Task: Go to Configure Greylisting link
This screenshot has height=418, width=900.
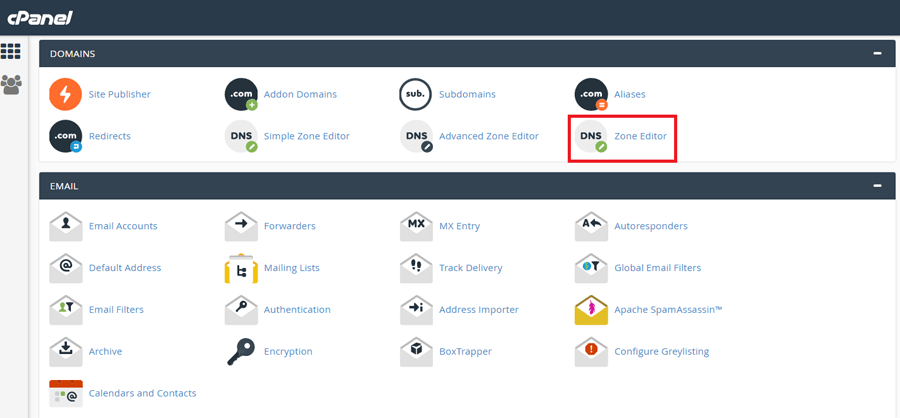Action: 661,352
